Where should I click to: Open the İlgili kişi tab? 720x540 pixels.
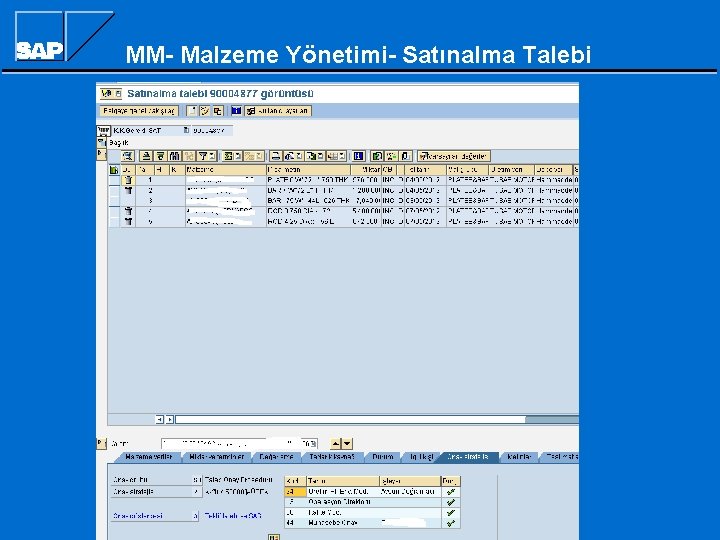point(422,457)
